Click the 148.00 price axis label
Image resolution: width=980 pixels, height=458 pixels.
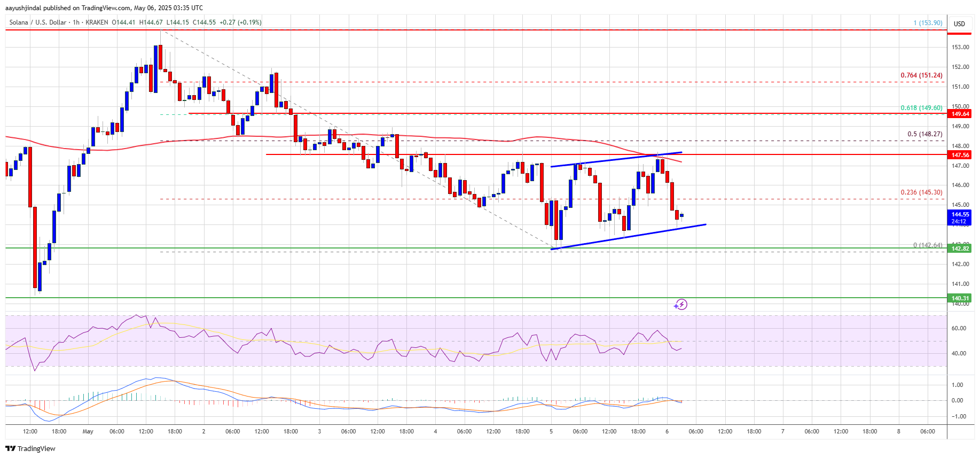tap(960, 146)
